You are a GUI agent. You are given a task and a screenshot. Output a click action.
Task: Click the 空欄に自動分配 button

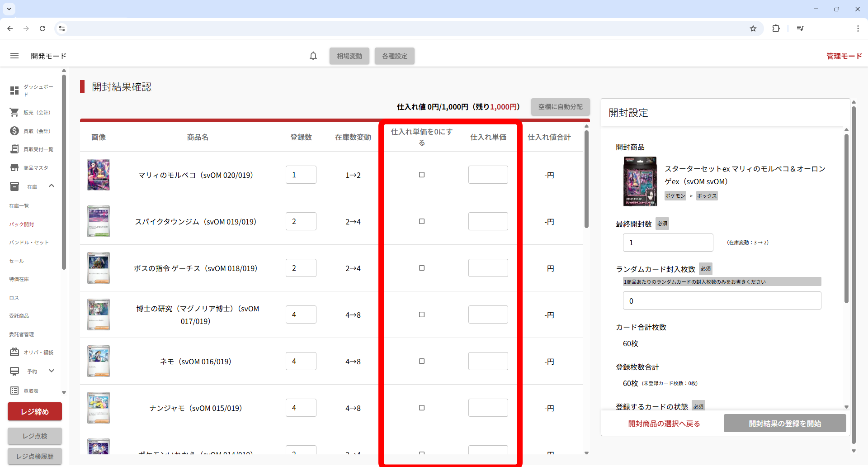coord(560,107)
